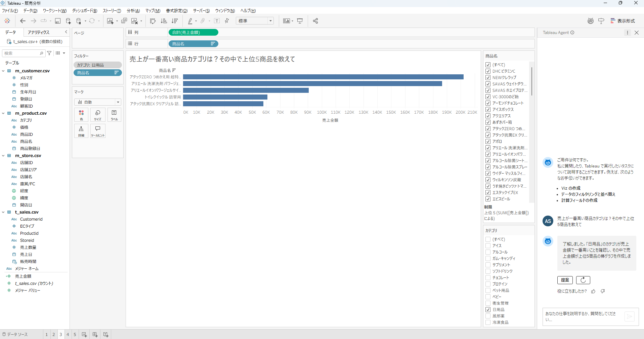The height and width of the screenshot is (339, 644).
Task: Open the Tooltip mark card
Action: point(98,131)
